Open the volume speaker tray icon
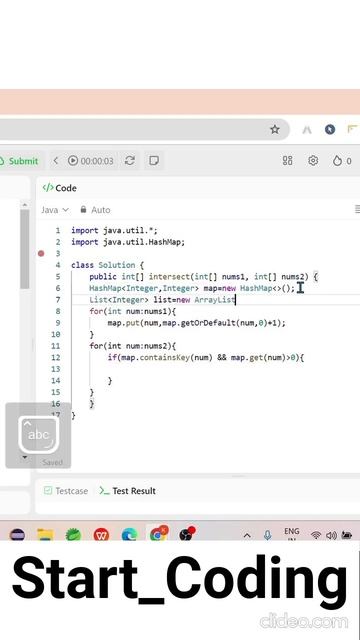This screenshot has width=360, height=640. 331,536
